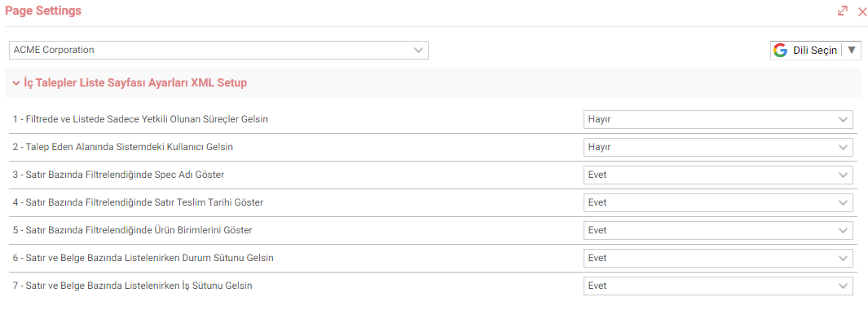Open dropdown for setting 3 Spec Adı Göster
Image resolution: width=868 pixels, height=315 pixels.
tap(718, 175)
